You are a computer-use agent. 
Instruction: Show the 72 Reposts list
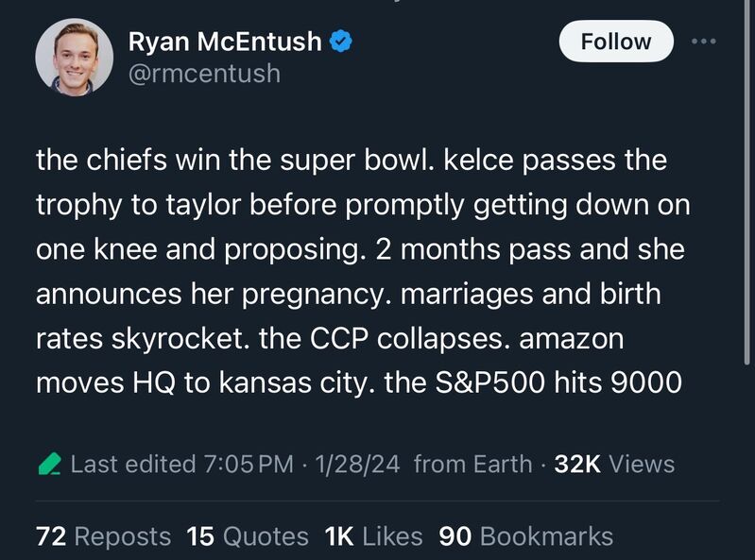pyautogui.click(x=104, y=536)
